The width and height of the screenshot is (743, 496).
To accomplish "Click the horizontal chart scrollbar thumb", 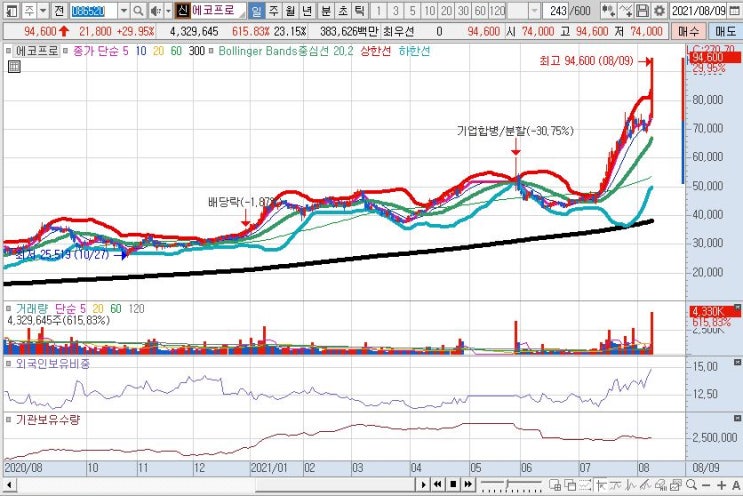I will [x=336, y=485].
